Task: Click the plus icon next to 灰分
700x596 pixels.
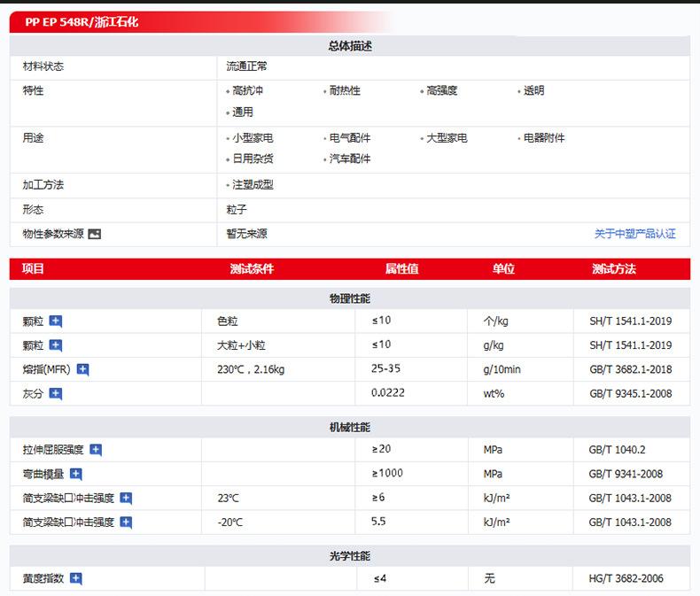Action: (x=56, y=394)
